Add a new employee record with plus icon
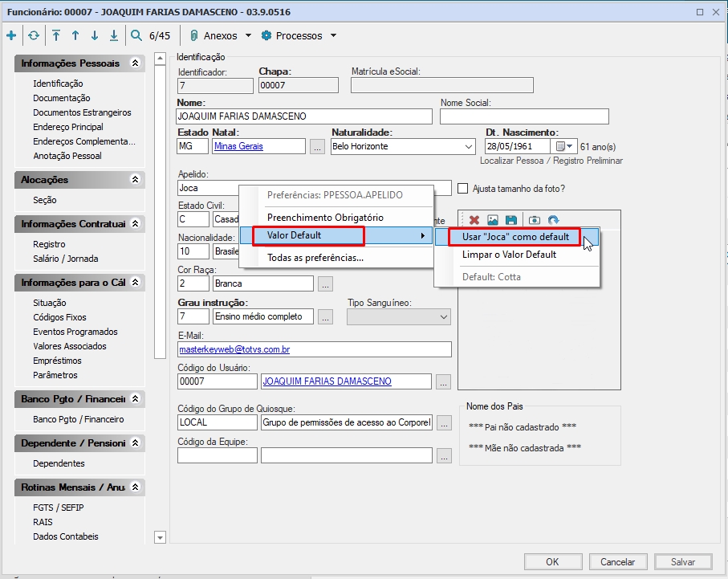 click(x=11, y=35)
